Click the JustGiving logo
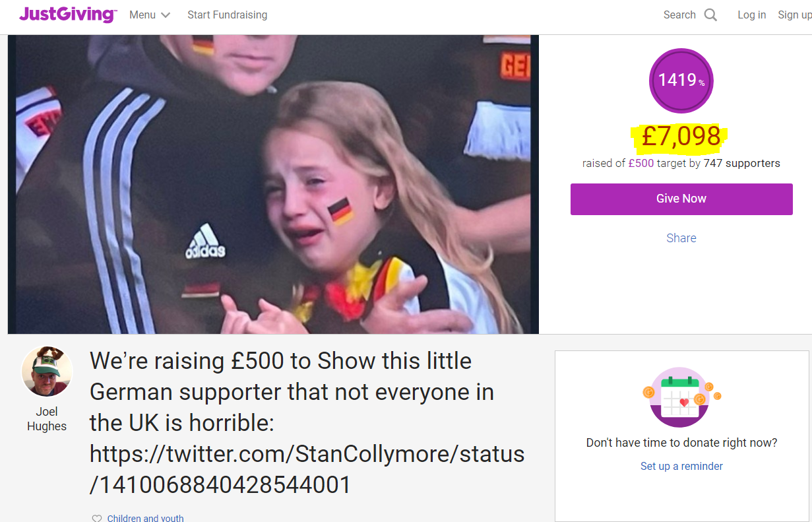 click(x=69, y=15)
